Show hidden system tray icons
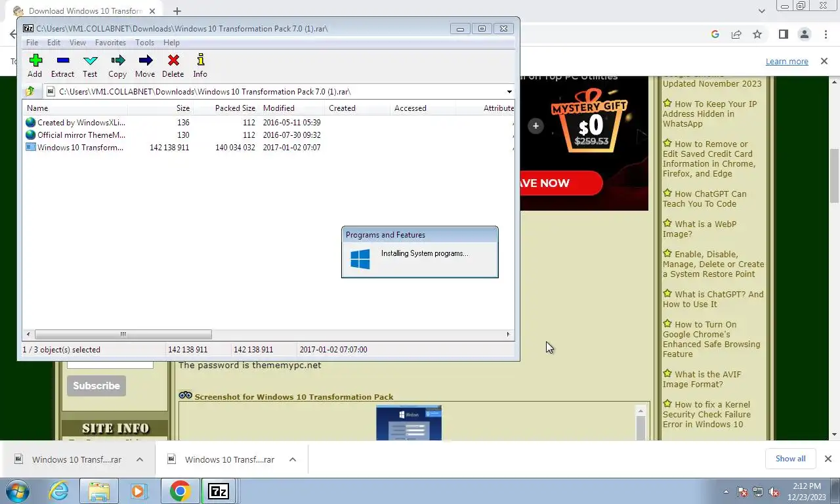 point(726,492)
